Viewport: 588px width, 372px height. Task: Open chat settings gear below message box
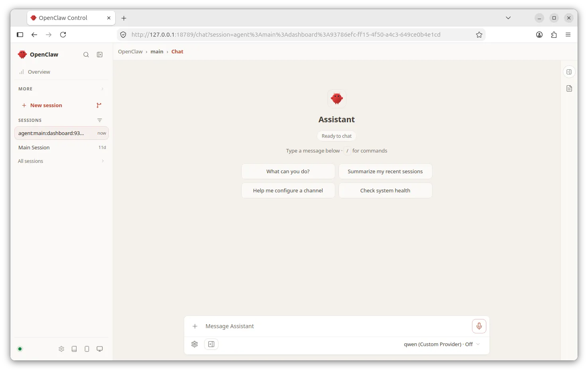coord(195,344)
